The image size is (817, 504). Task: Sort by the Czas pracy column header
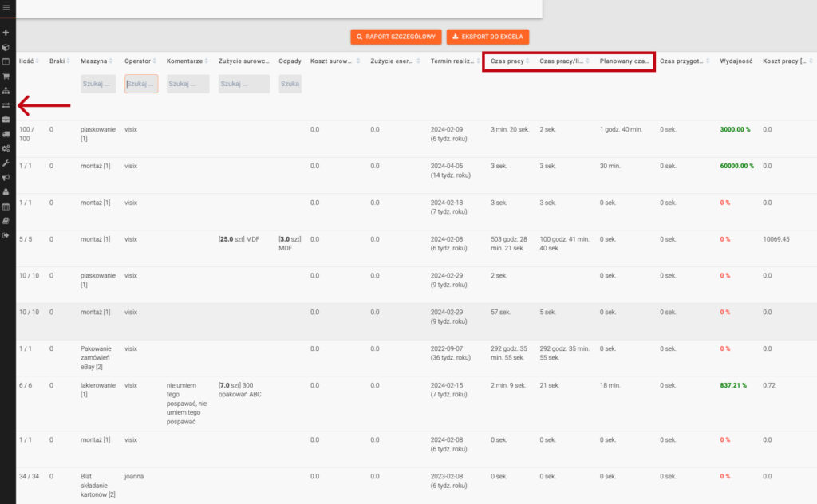click(507, 61)
